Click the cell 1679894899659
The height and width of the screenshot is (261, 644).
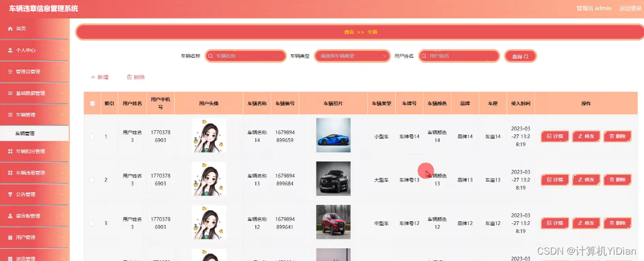tap(285, 137)
